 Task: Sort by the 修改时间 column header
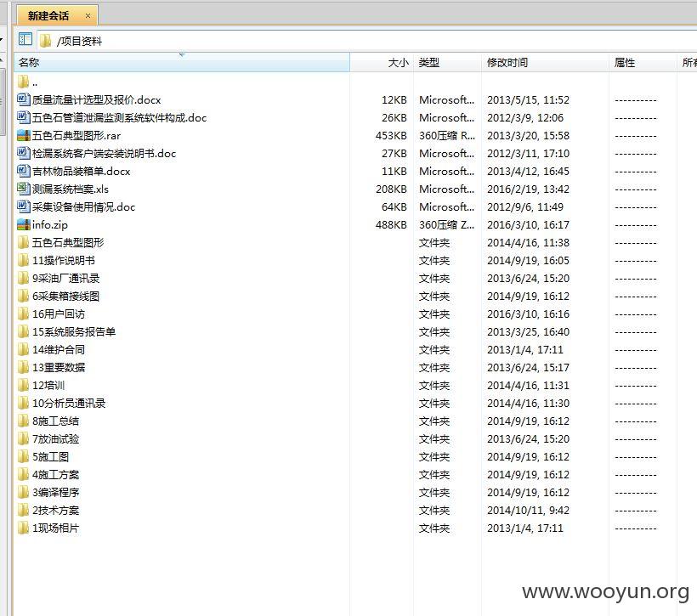pyautogui.click(x=545, y=62)
